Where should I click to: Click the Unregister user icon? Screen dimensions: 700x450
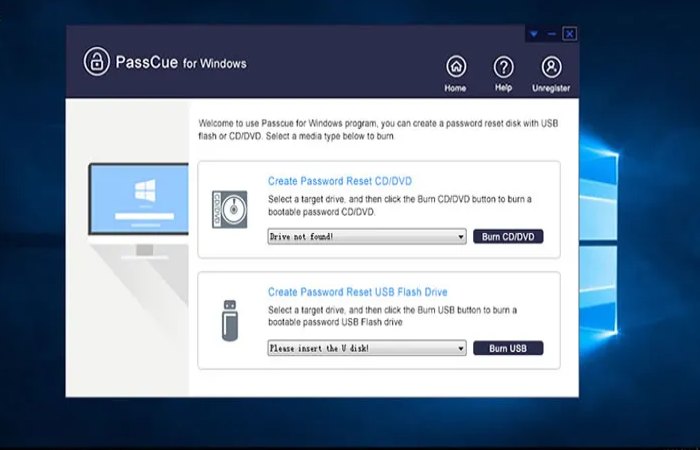[551, 67]
